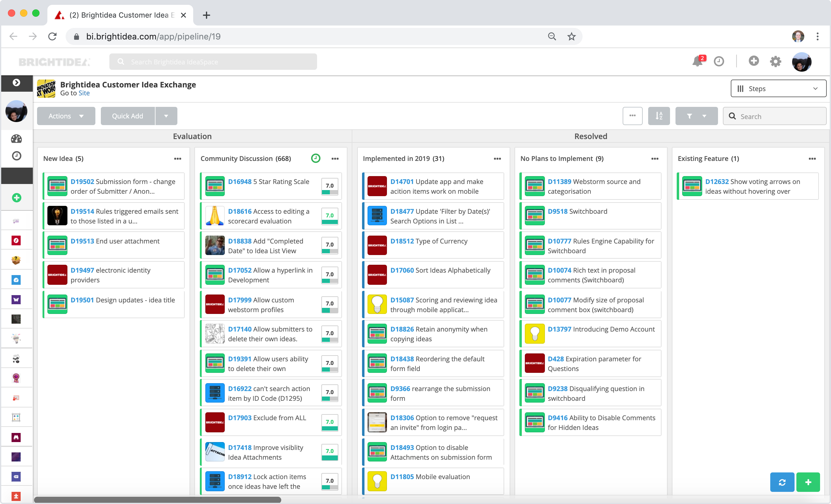This screenshot has width=831, height=504.
Task: Expand sidebar with the arrow toggle
Action: coord(16,83)
